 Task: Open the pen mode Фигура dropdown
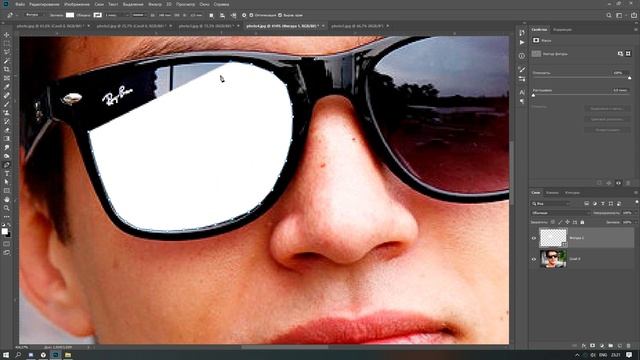tap(35, 15)
